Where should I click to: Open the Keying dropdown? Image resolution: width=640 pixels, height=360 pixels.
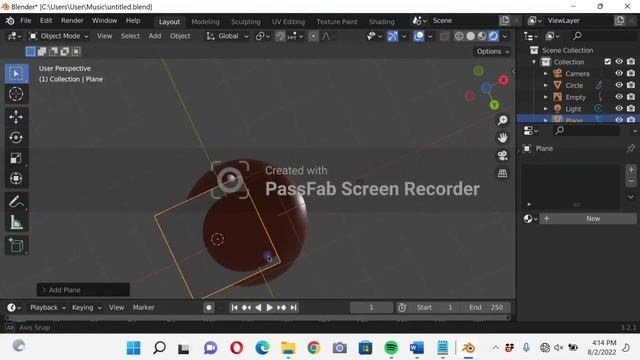(87, 307)
